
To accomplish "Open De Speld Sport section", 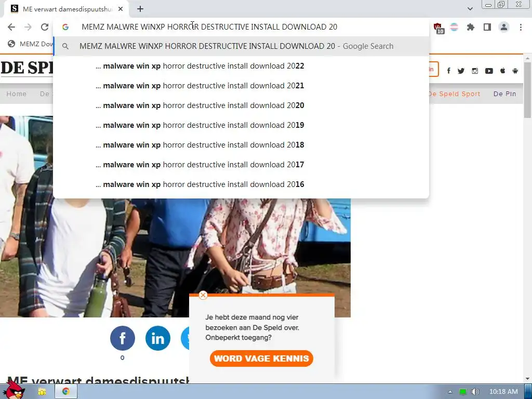I will [x=455, y=94].
